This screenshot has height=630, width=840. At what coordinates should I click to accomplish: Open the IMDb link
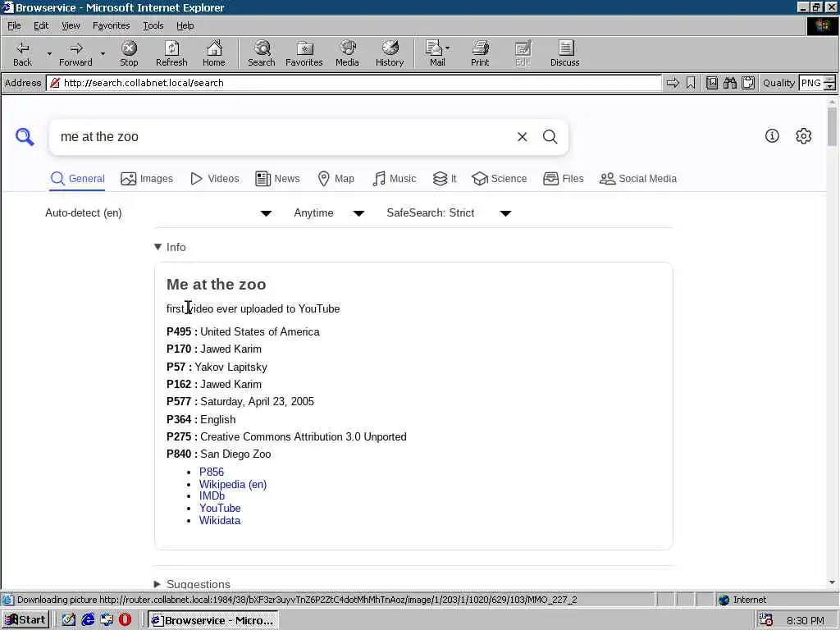pyautogui.click(x=212, y=496)
